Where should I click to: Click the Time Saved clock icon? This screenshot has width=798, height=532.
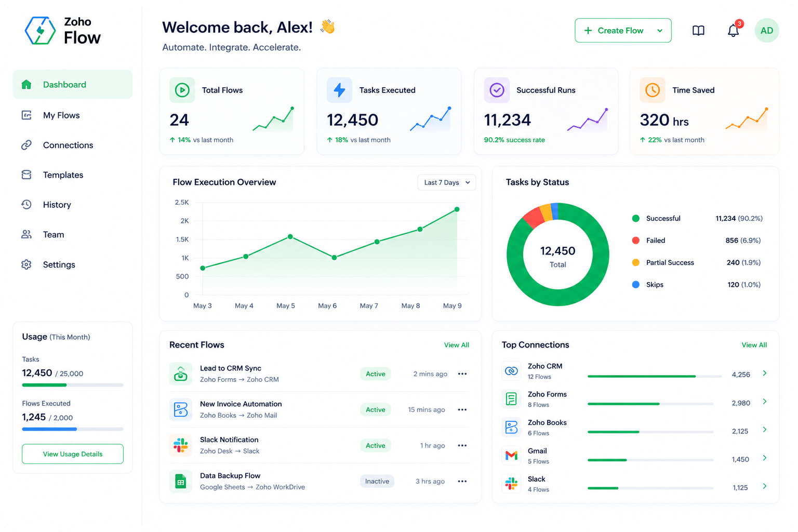pos(653,90)
